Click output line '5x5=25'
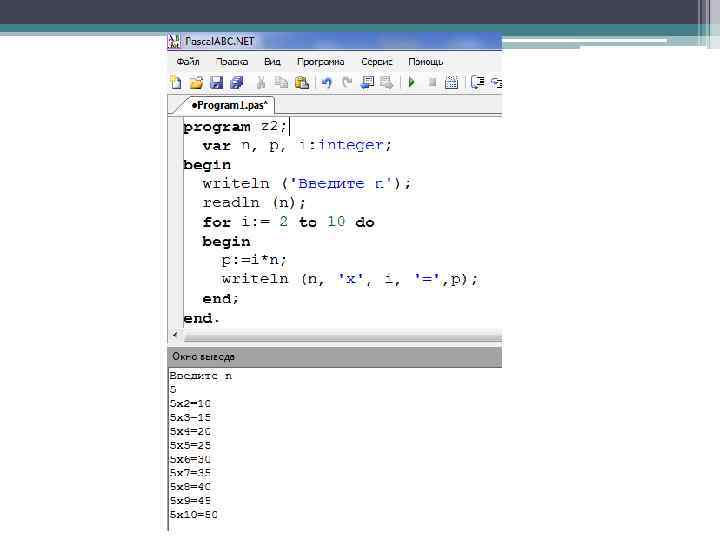Image resolution: width=720 pixels, height=540 pixels. [x=190, y=445]
